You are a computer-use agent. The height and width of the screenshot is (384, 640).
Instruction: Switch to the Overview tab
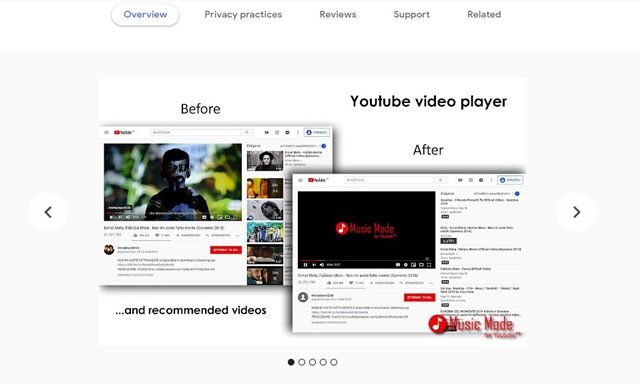click(x=145, y=15)
